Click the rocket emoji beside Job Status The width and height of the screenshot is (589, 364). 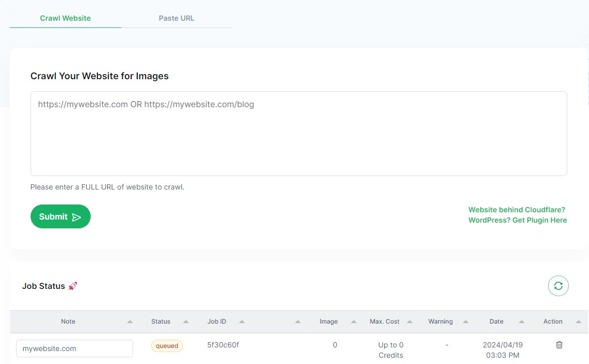(x=73, y=285)
